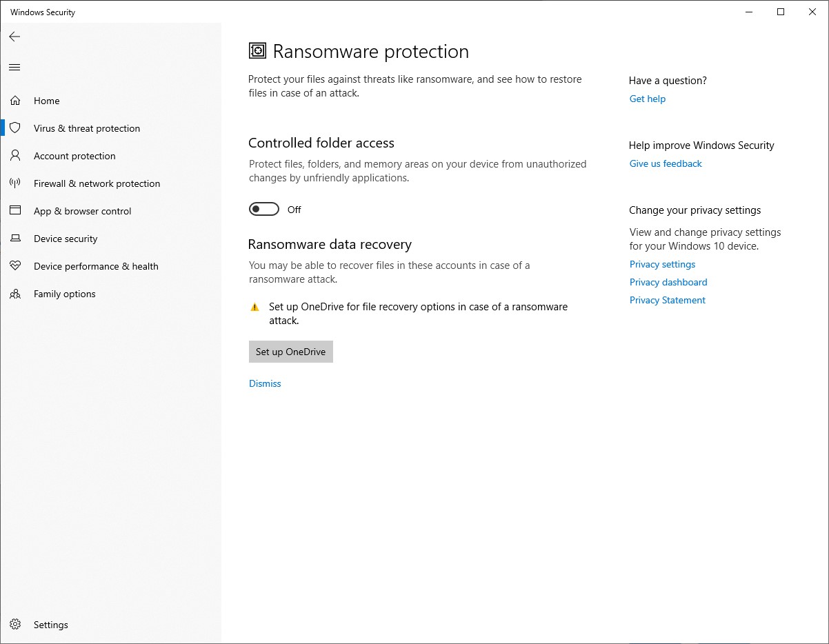The image size is (829, 644).
Task: Open Account protection section
Action: point(110,156)
